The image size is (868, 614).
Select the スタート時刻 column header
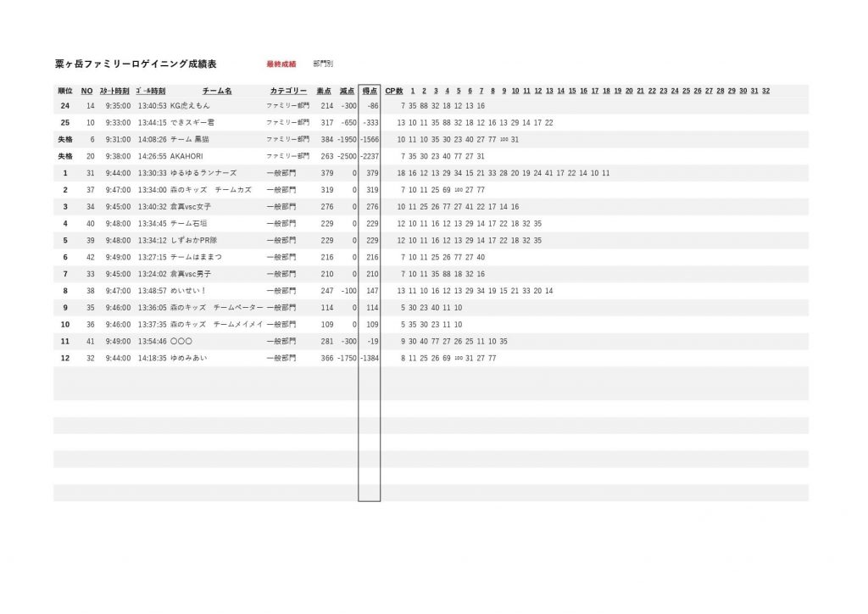(x=114, y=91)
